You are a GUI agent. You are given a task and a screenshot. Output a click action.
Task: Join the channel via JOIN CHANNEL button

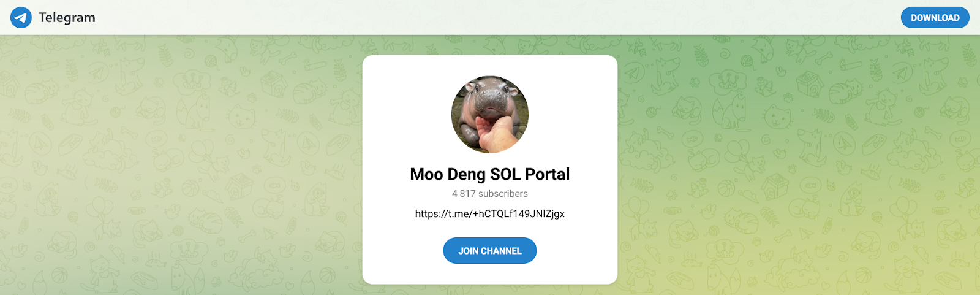(490, 250)
